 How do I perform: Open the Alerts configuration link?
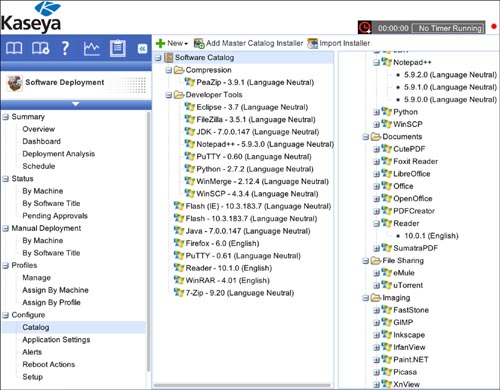(32, 352)
